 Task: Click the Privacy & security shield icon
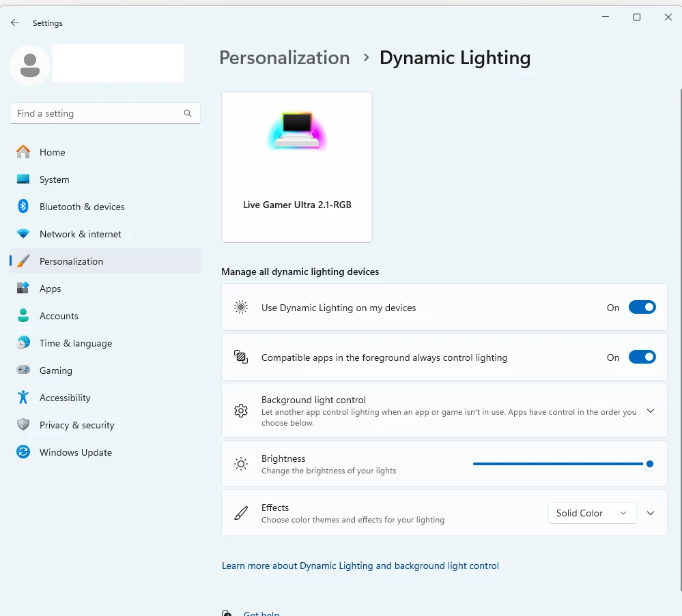pyautogui.click(x=23, y=425)
